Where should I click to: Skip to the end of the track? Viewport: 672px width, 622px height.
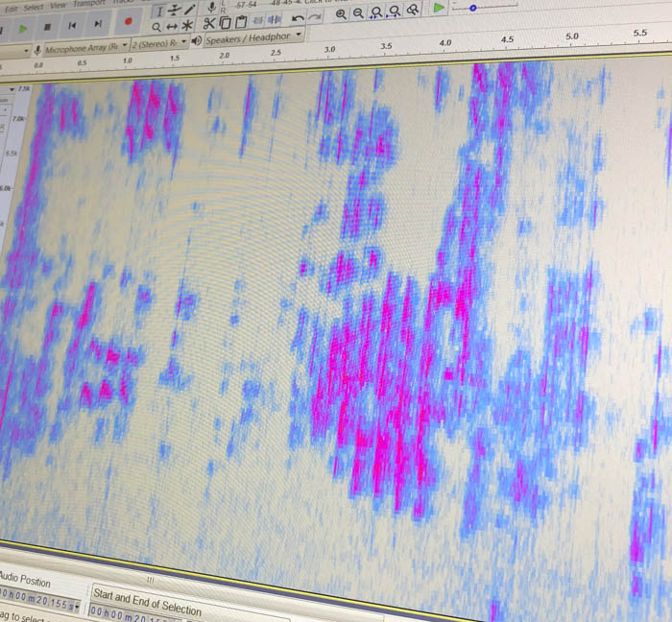tap(98, 24)
